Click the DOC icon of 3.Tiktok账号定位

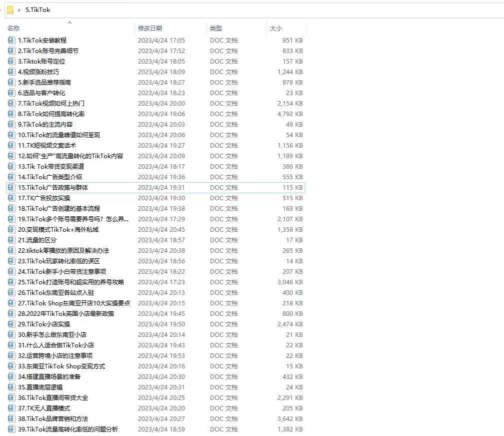11,61
